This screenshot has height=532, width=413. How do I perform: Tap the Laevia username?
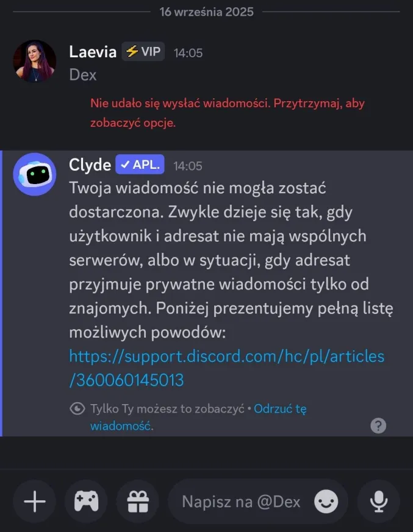coord(93,52)
